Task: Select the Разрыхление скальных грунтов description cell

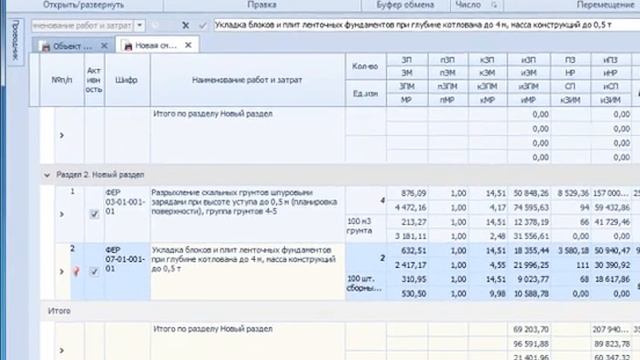Action: pos(247,214)
